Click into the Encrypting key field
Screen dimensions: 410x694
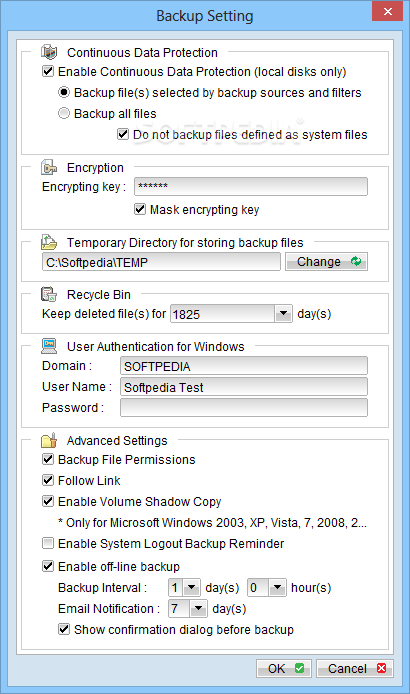pos(251,186)
